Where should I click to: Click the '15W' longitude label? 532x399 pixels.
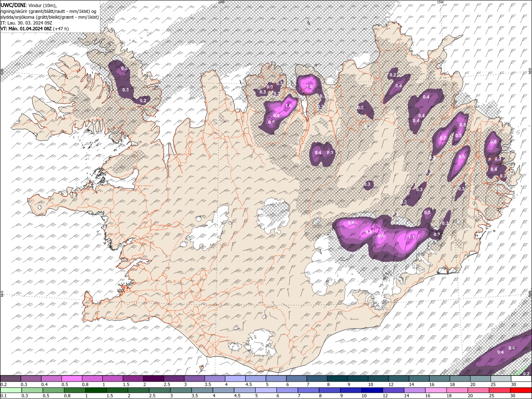440,2
